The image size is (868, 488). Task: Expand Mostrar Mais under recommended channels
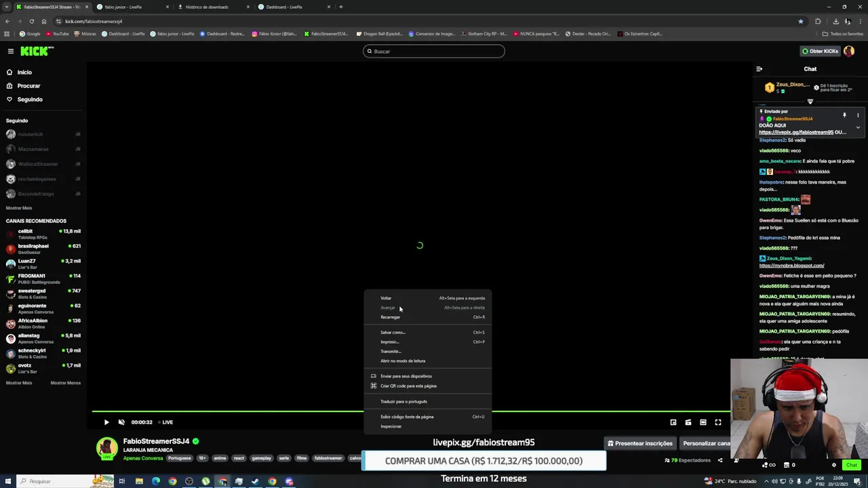point(19,383)
